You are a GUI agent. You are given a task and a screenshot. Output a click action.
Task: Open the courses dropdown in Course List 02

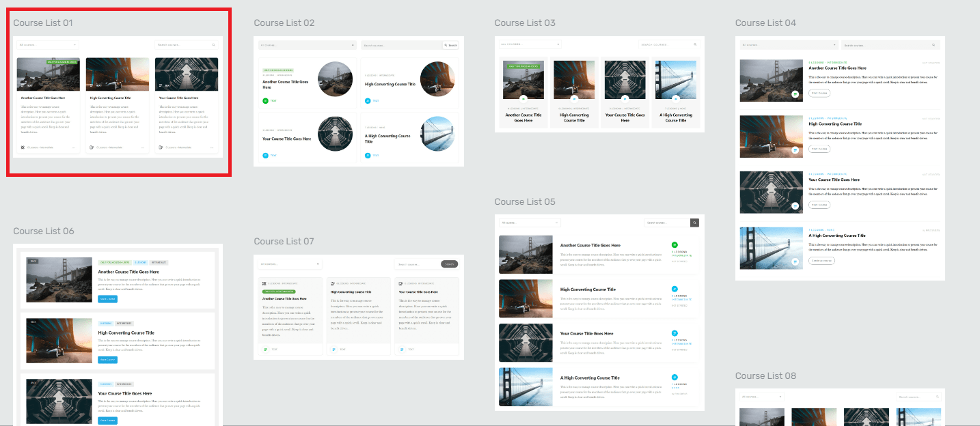308,45
